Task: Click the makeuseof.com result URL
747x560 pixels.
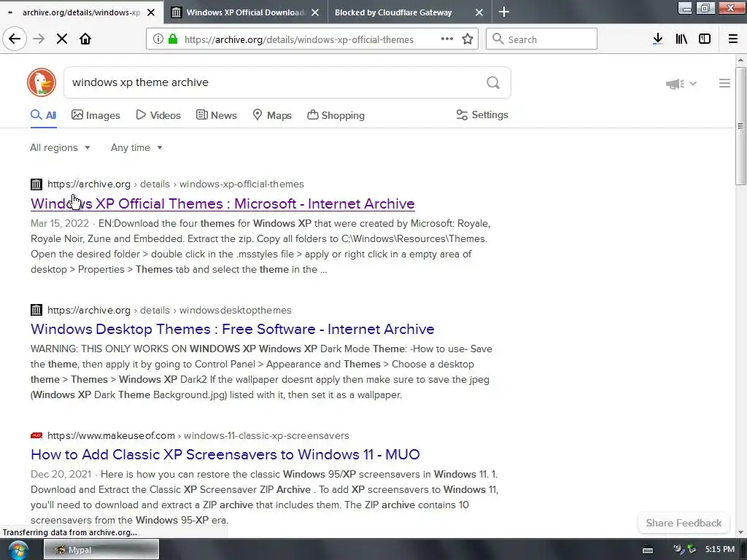Action: (x=198, y=435)
